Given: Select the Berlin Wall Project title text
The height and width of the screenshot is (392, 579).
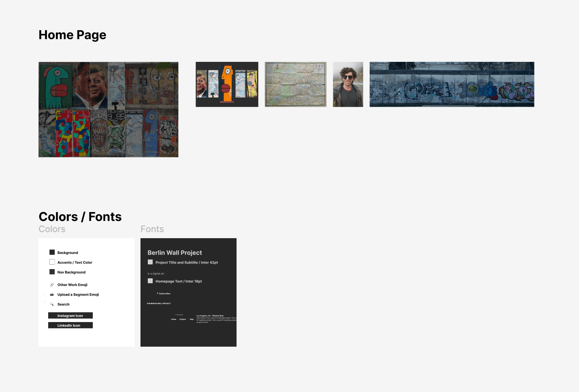Looking at the screenshot, I should click(175, 253).
